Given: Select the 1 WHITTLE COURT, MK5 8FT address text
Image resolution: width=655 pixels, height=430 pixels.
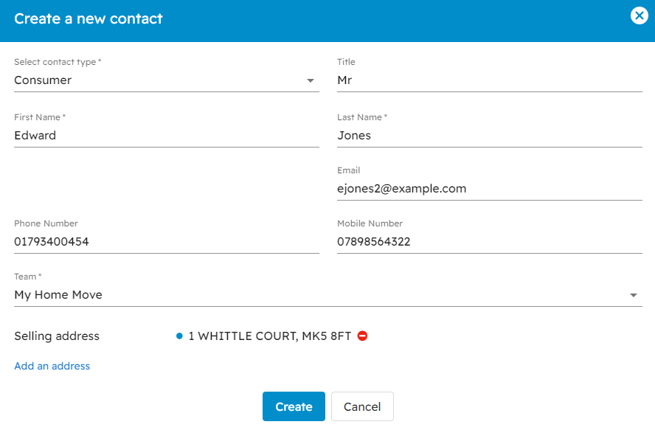Looking at the screenshot, I should point(269,336).
